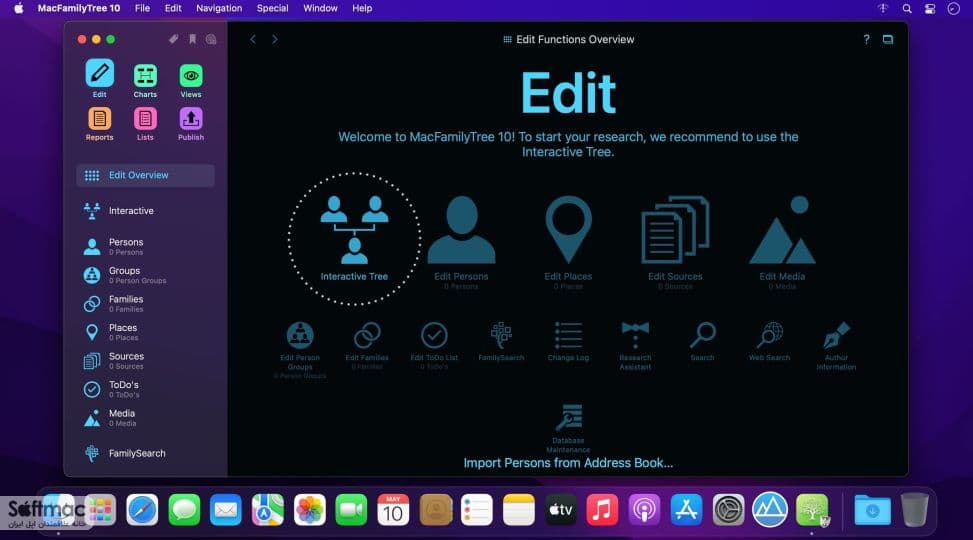The image size is (973, 540).
Task: Open Spotlight search in menu bar
Action: tap(907, 9)
